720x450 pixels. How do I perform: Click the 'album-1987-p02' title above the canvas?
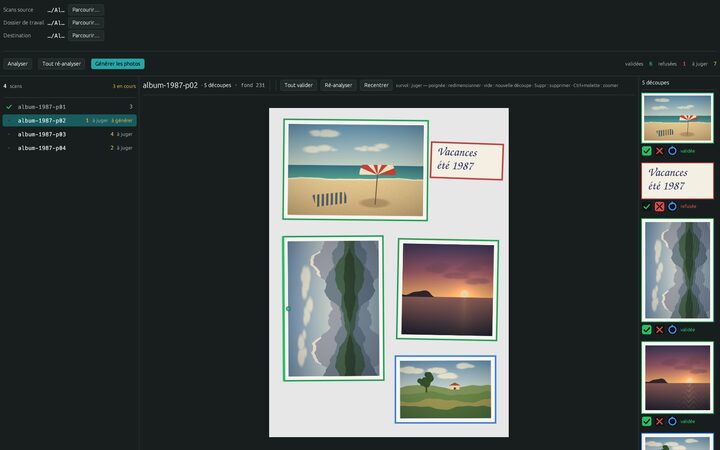coord(170,85)
